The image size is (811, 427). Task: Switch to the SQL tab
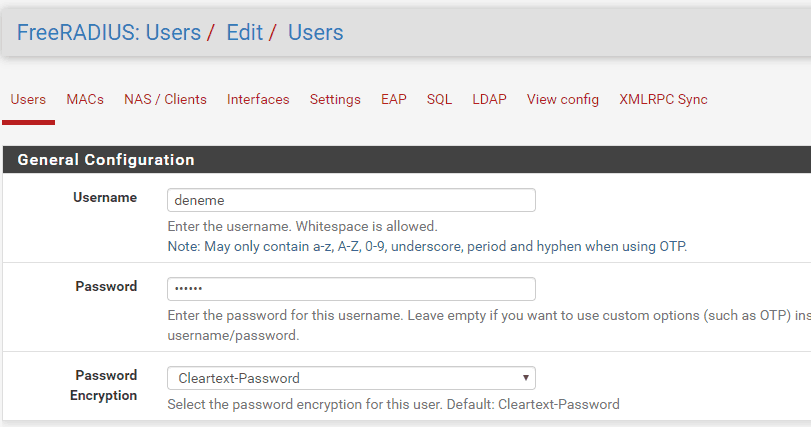(x=439, y=100)
